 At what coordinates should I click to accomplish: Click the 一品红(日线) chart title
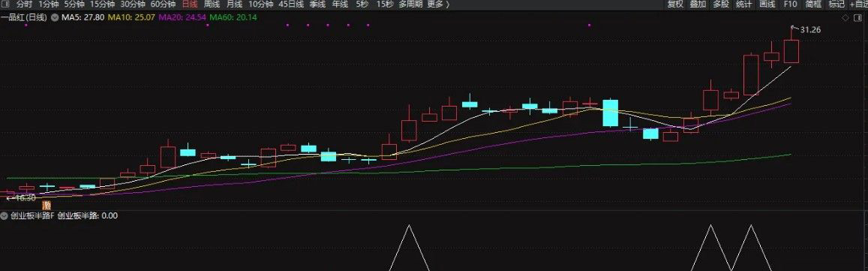[x=25, y=18]
